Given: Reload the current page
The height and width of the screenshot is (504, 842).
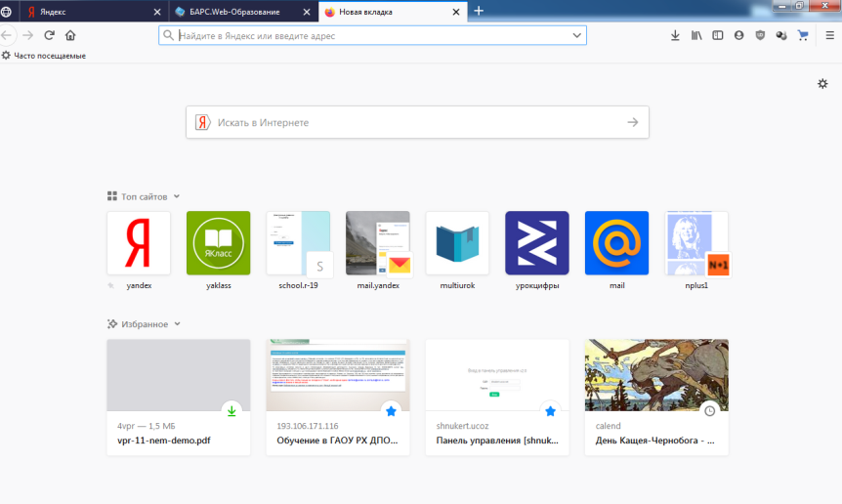Looking at the screenshot, I should [x=50, y=35].
